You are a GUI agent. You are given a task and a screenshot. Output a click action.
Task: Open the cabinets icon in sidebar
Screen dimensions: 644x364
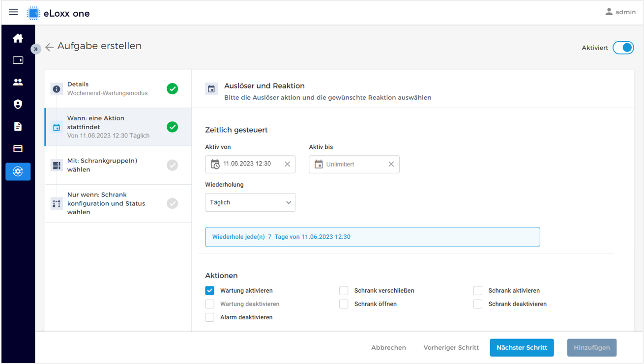[x=18, y=60]
